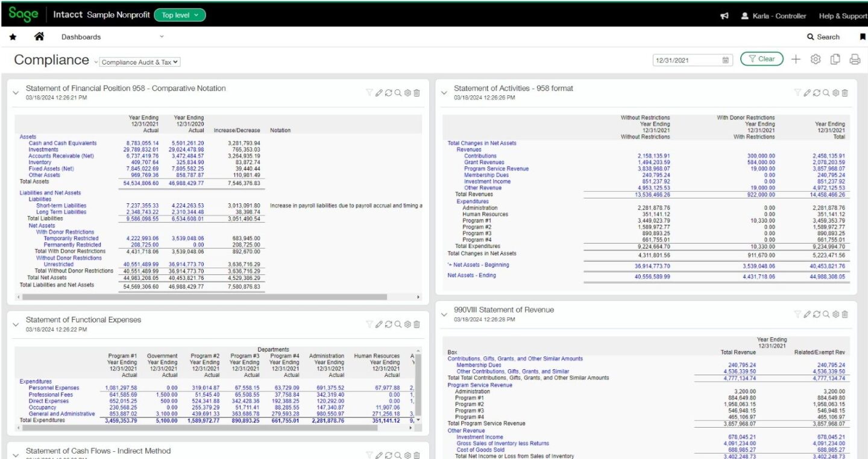Refresh the Statement of Activities report
The width and height of the screenshot is (868, 459).
(x=817, y=93)
